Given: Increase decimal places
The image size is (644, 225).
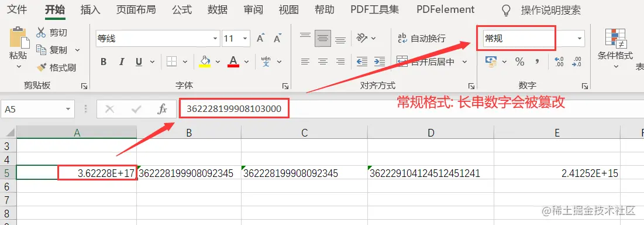Looking at the screenshot, I should pos(559,62).
